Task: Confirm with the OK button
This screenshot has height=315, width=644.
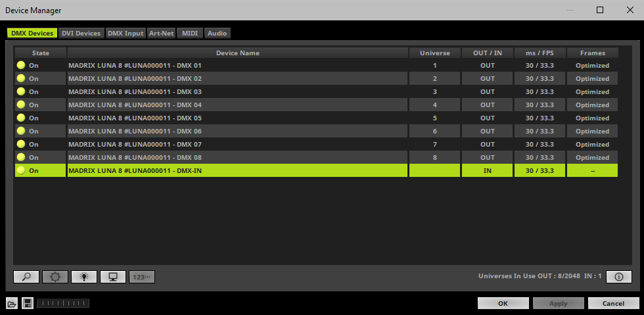Action: coord(503,303)
